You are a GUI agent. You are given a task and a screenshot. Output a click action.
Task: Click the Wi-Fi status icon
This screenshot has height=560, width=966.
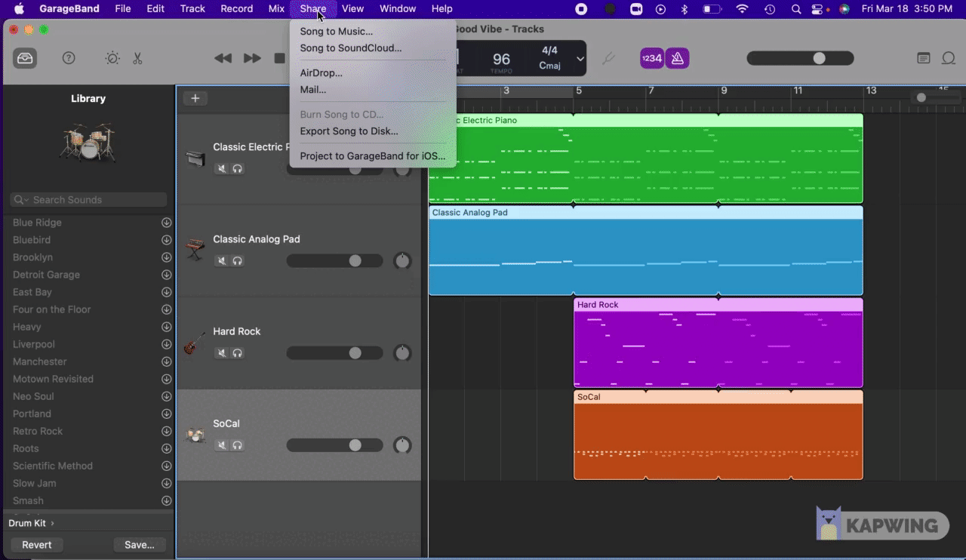[742, 9]
